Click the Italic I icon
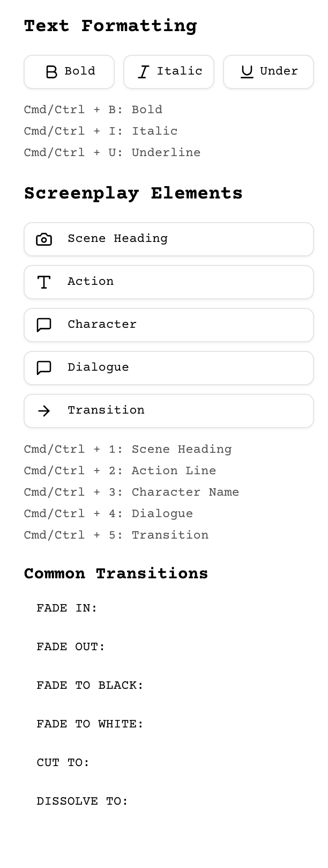 coord(143,72)
